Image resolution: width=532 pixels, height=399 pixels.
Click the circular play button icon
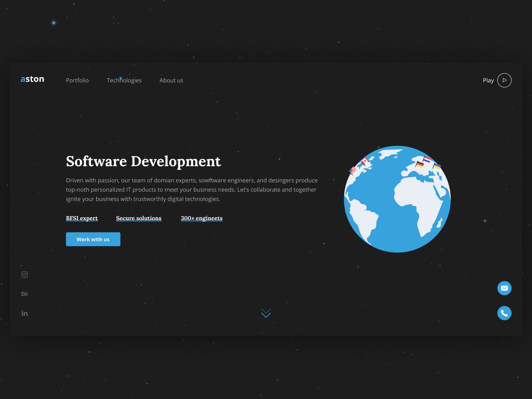coord(504,80)
